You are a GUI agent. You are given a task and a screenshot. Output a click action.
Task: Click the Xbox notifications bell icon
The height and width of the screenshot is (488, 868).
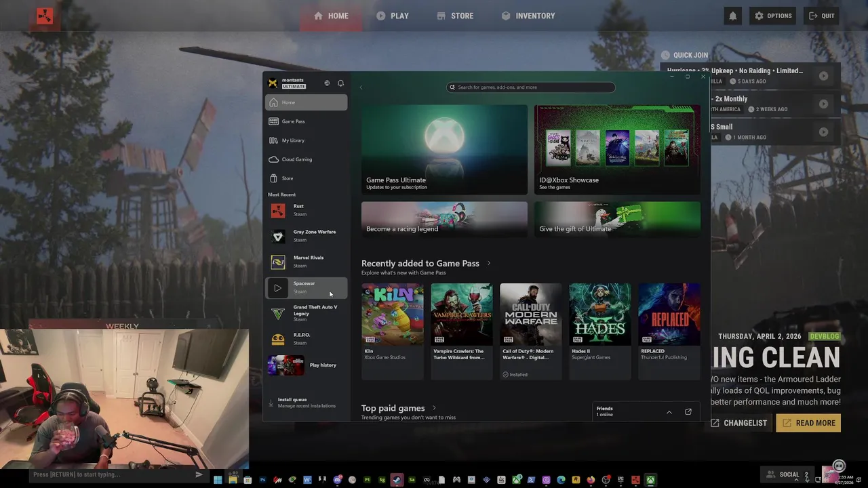[x=340, y=83]
